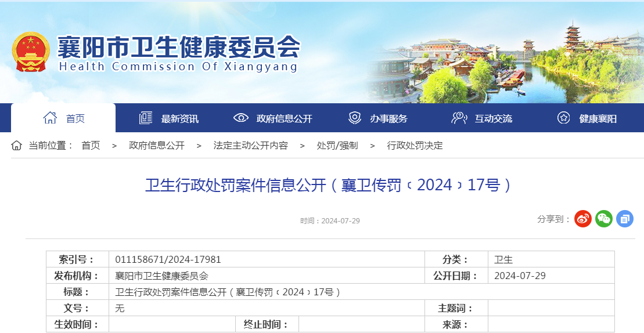Click the national emblem logo

click(x=31, y=52)
